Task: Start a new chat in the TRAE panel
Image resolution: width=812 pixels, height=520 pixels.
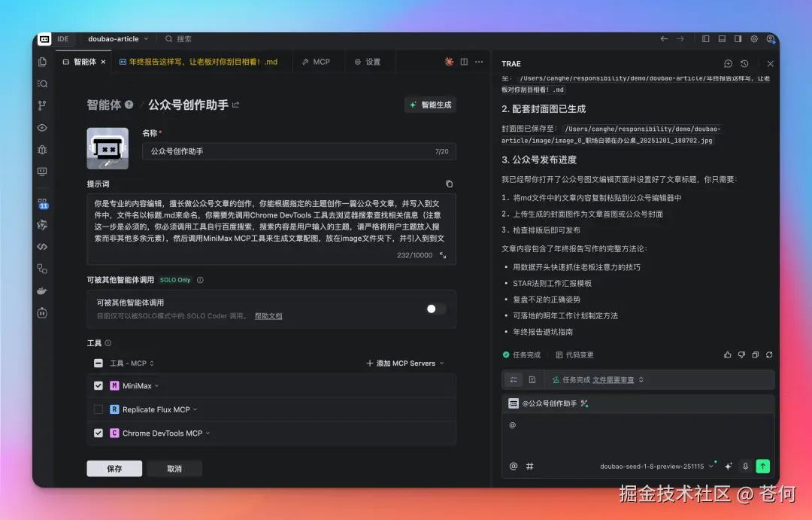Action: pyautogui.click(x=727, y=63)
